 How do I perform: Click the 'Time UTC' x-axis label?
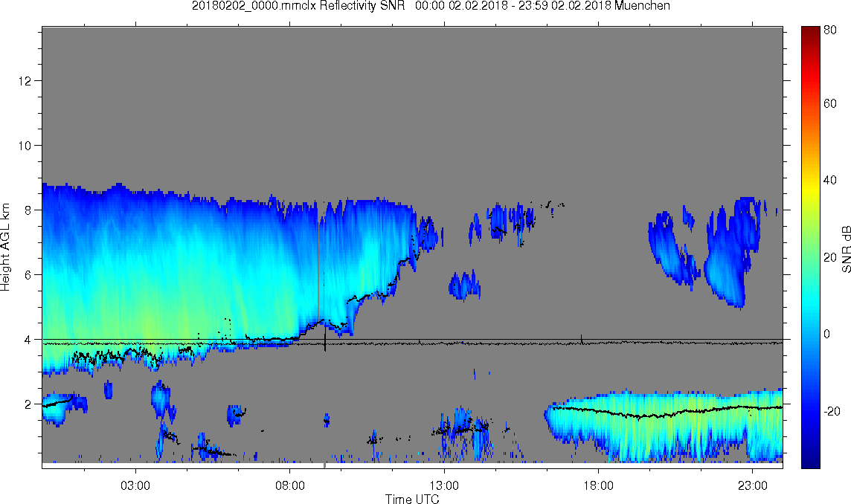(x=412, y=499)
